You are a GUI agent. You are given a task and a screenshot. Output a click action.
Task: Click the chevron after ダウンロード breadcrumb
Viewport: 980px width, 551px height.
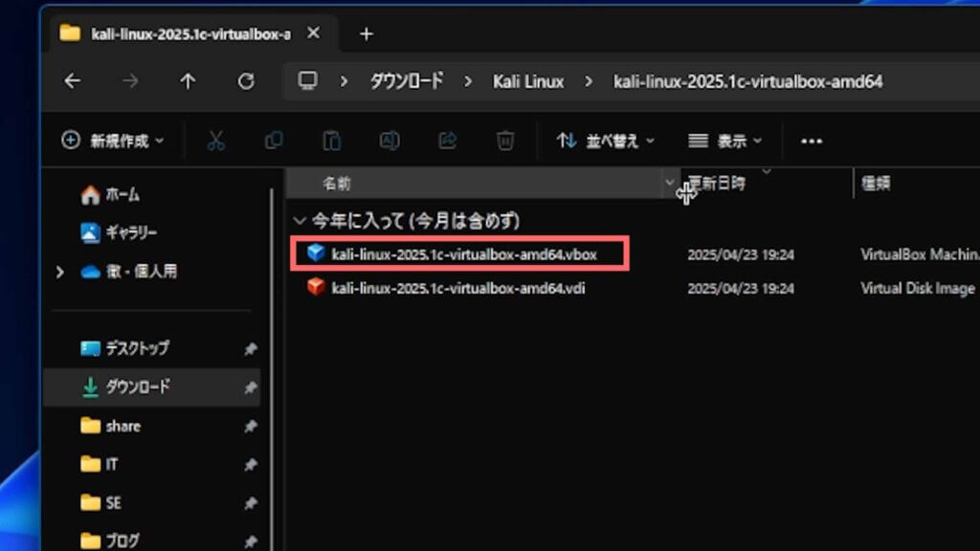click(467, 81)
